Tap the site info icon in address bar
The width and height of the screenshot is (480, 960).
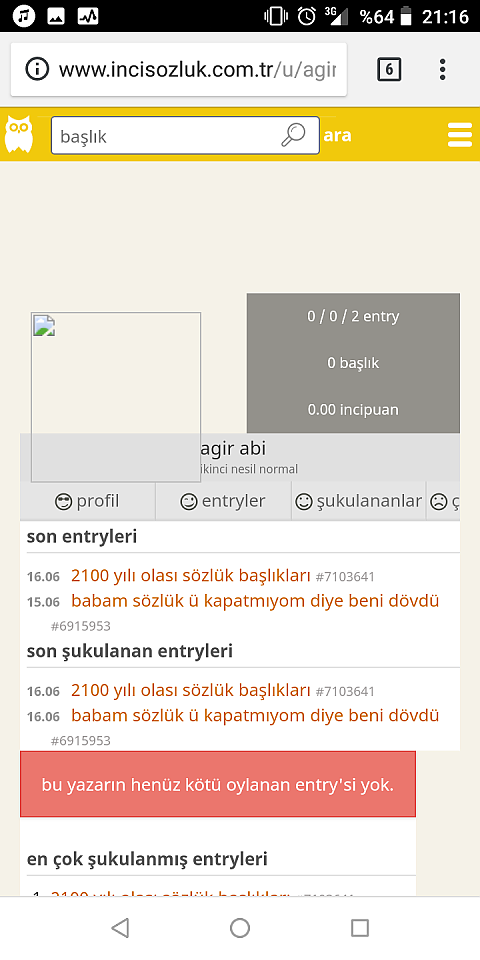click(37, 69)
